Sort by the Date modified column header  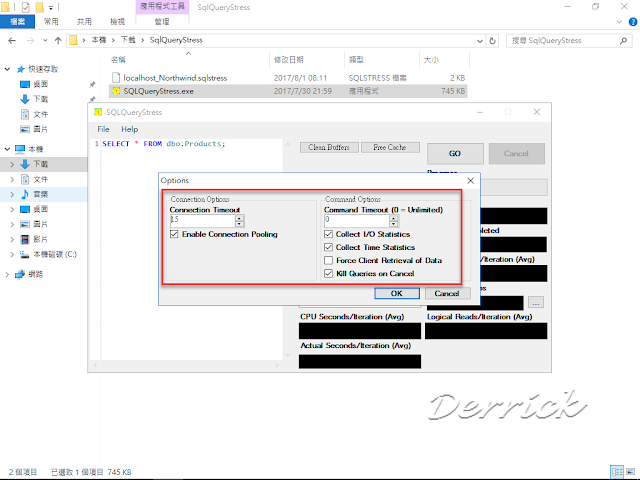[x=289, y=60]
